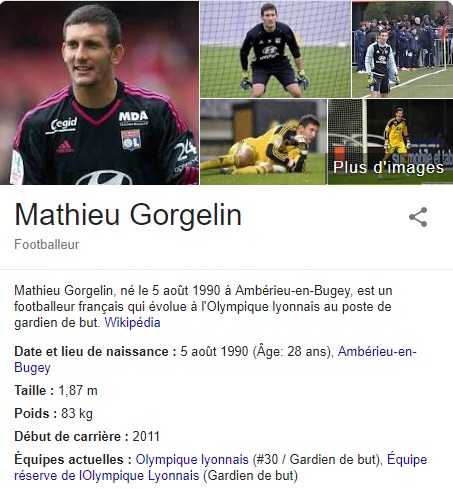Viewport: 453px width, 489px height.
Task: Click the Footballeur subtitle text
Action: [47, 245]
